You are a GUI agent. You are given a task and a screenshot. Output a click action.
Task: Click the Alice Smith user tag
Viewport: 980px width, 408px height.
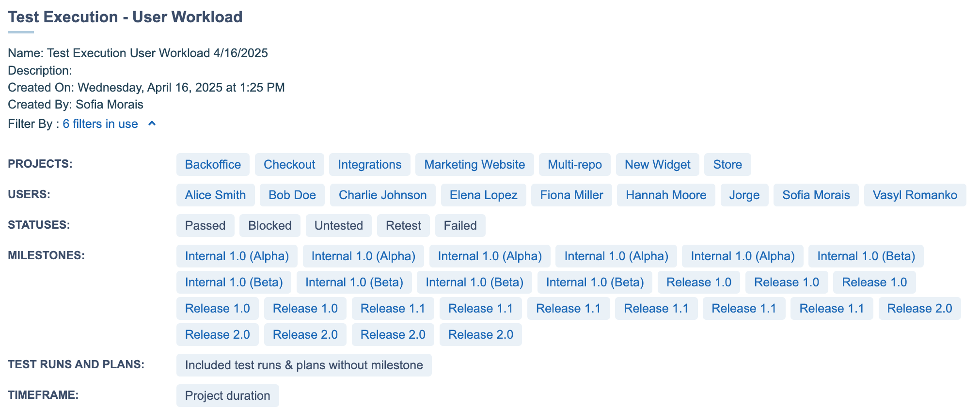pyautogui.click(x=215, y=195)
